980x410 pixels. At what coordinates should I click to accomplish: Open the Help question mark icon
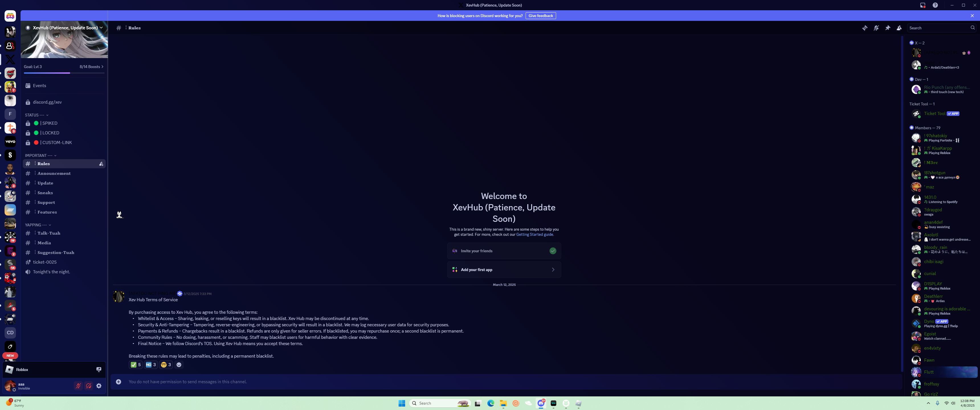click(x=935, y=5)
